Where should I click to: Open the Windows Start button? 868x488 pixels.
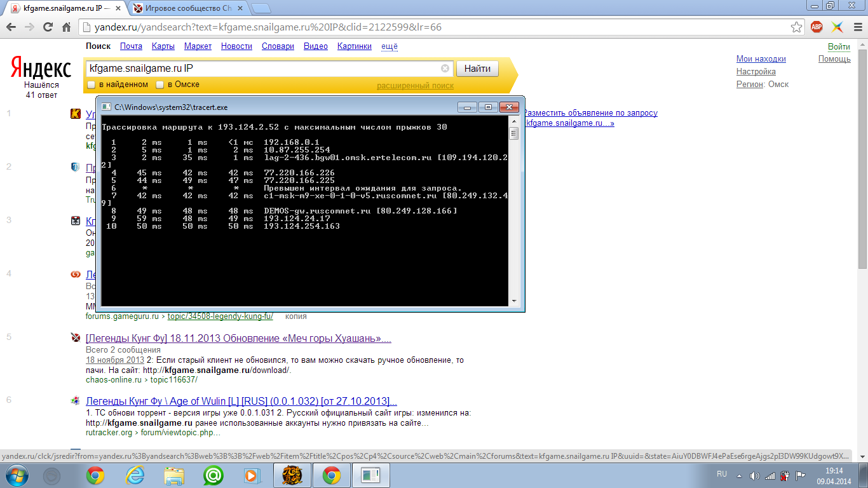point(17,475)
